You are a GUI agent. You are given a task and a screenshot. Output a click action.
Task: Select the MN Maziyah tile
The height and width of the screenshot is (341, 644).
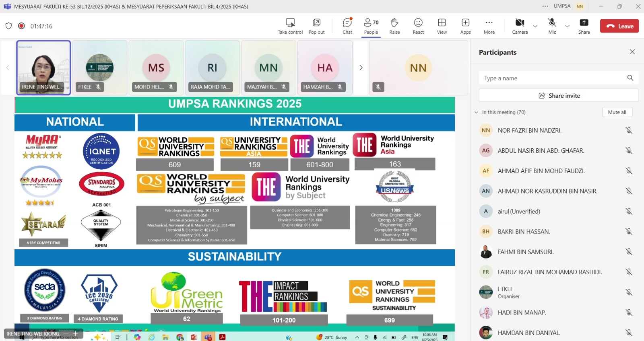268,68
